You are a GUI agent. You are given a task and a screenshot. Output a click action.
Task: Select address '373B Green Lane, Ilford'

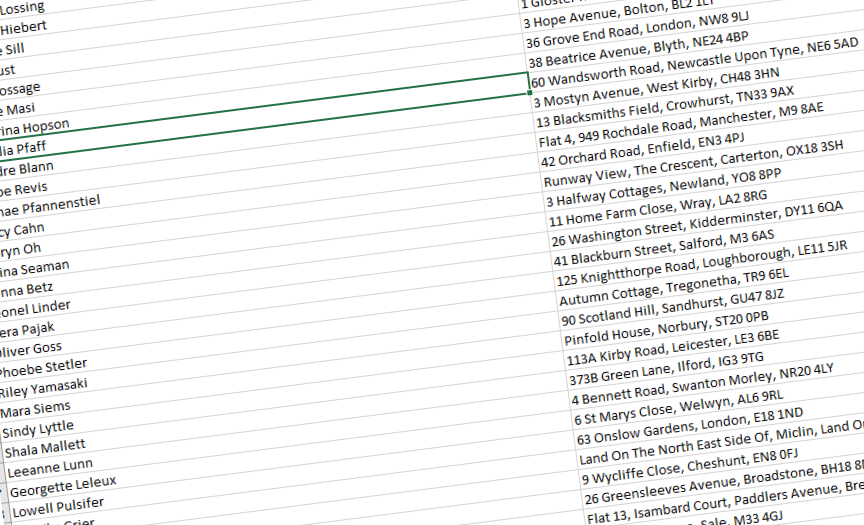[x=666, y=369]
